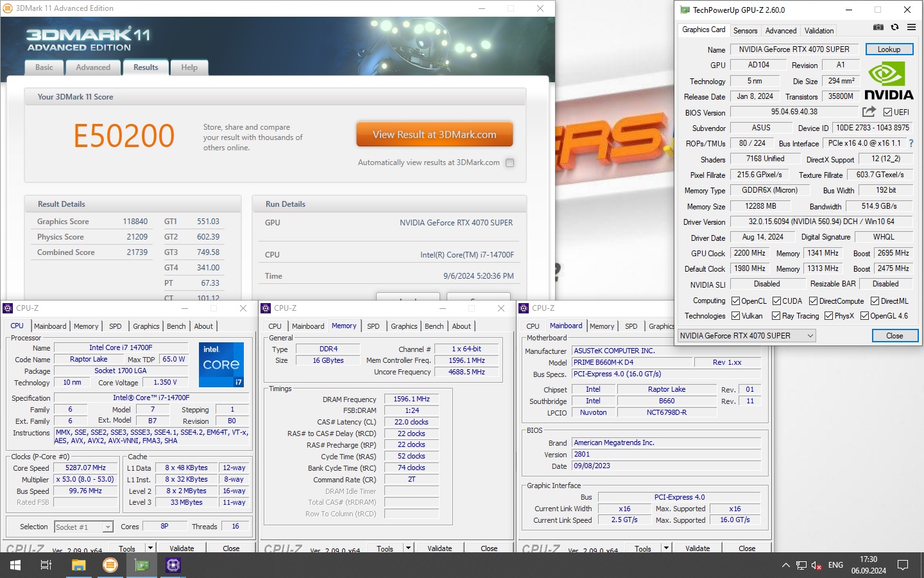The width and height of the screenshot is (924, 578).
Task: Expand Tools dropdown arrow in Mainboard window
Action: pyautogui.click(x=666, y=548)
